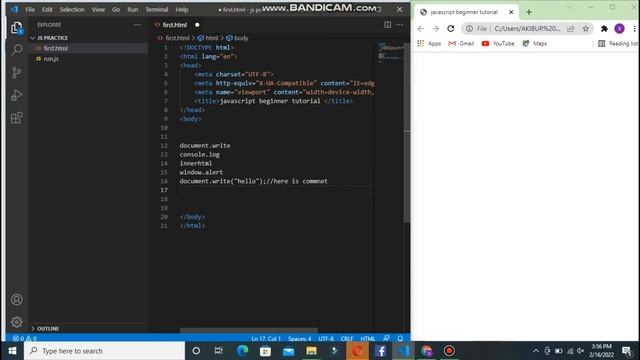Open the Go menu

pyautogui.click(x=116, y=9)
